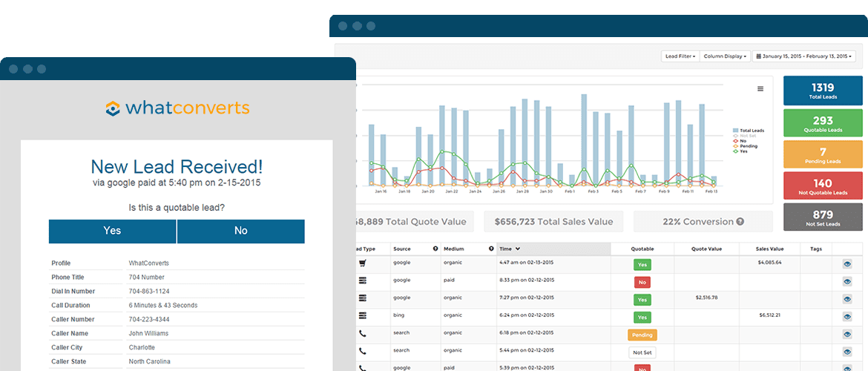Screen dimensions: 868x371
Task: Open Not Set quotable status in 5:44 pm row
Action: coord(642,352)
